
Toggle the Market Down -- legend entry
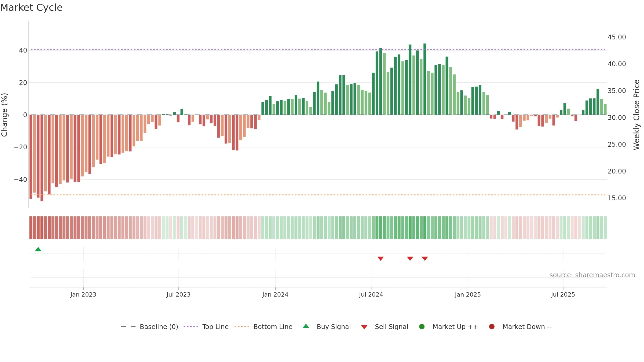[x=520, y=327]
